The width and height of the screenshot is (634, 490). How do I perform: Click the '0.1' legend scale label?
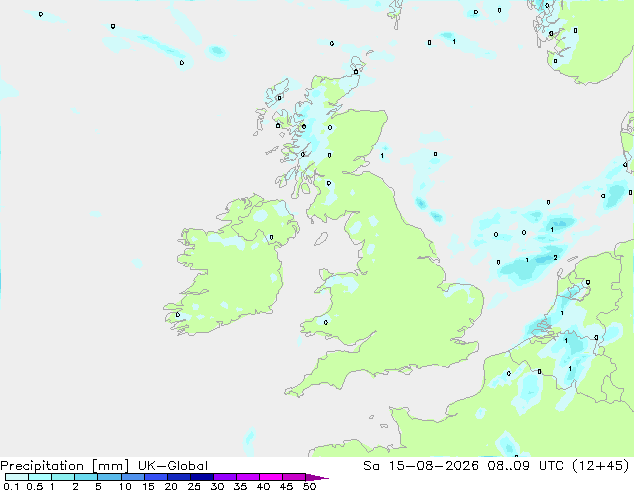(x=11, y=486)
